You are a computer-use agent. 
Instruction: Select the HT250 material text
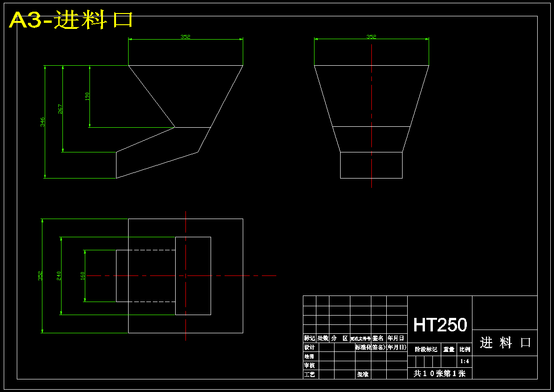[440, 324]
